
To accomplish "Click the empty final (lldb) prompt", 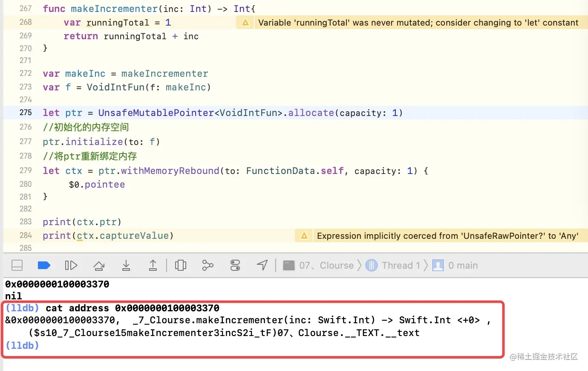I will pyautogui.click(x=22, y=345).
